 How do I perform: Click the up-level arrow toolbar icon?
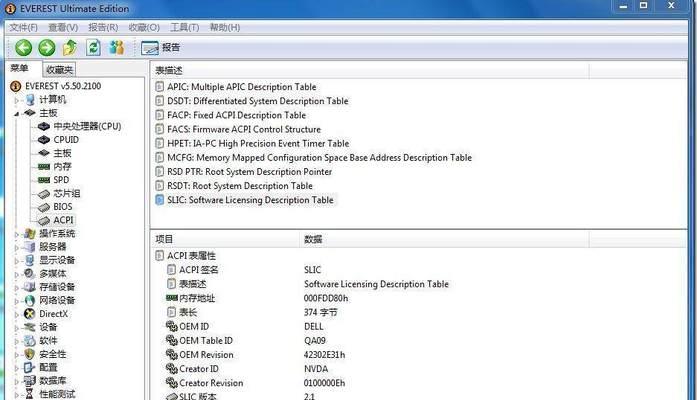point(70,48)
